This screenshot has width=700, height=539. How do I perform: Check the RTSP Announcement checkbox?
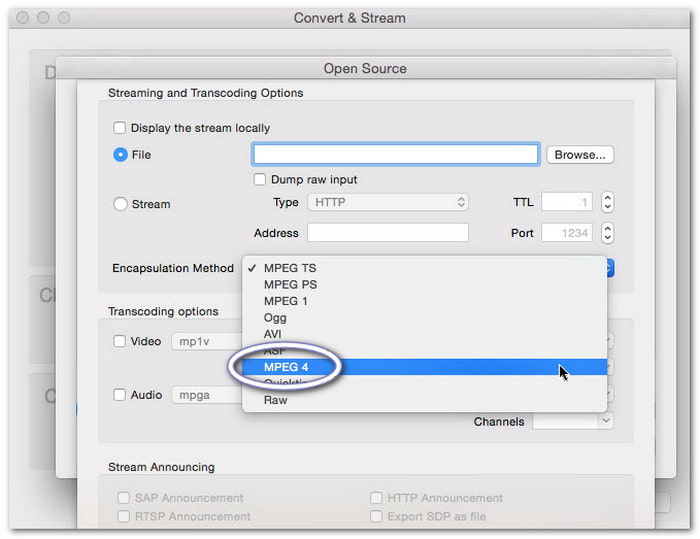(123, 517)
